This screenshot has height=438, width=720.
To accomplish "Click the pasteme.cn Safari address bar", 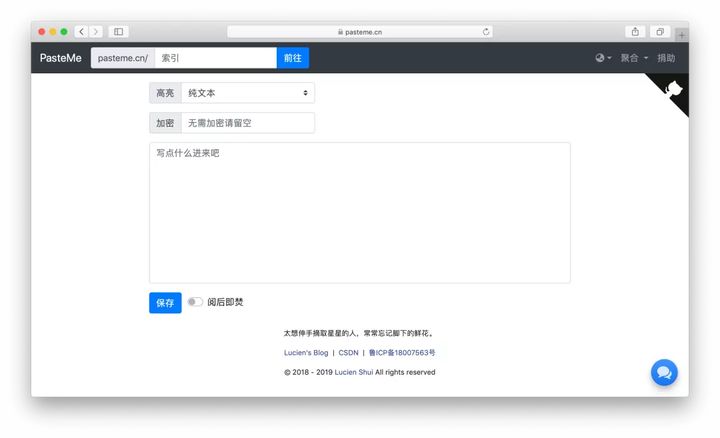I will click(x=360, y=32).
